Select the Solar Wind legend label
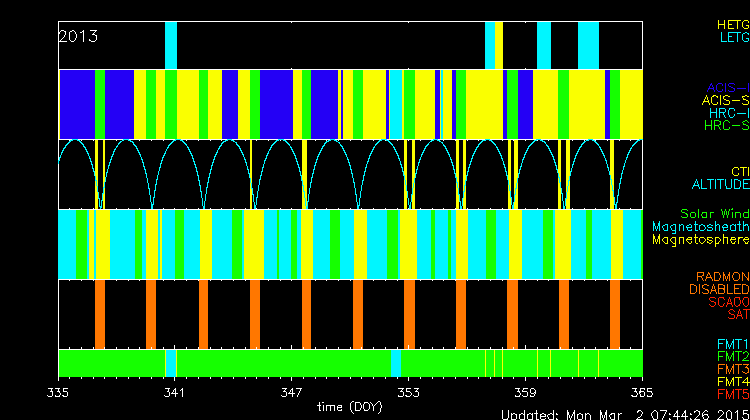The width and height of the screenshot is (750, 420). tap(714, 214)
